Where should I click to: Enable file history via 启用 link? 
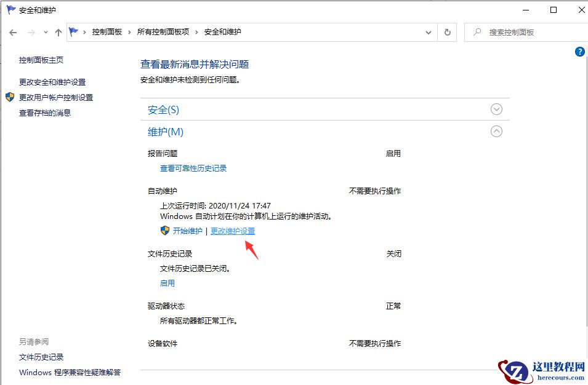[167, 283]
